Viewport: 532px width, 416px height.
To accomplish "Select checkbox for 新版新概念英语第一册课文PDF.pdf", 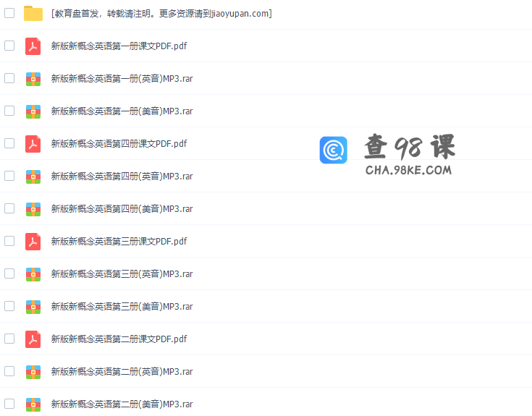I will pos(9,46).
